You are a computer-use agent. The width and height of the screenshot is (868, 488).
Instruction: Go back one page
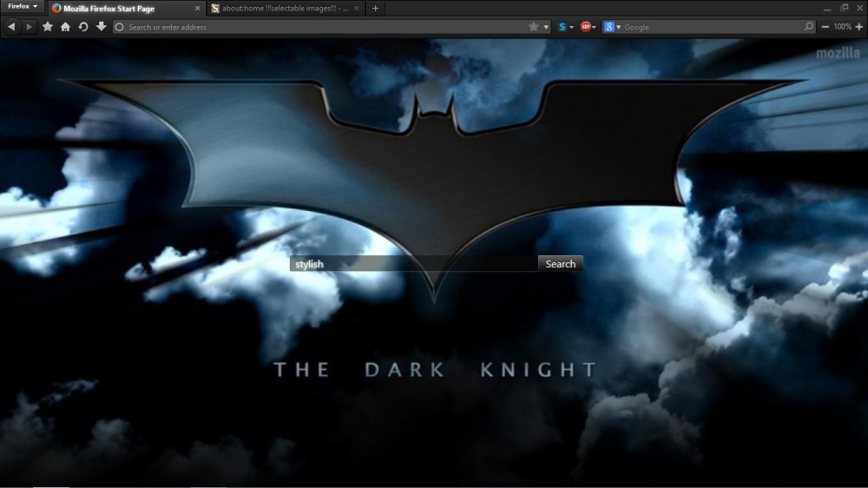tap(11, 27)
